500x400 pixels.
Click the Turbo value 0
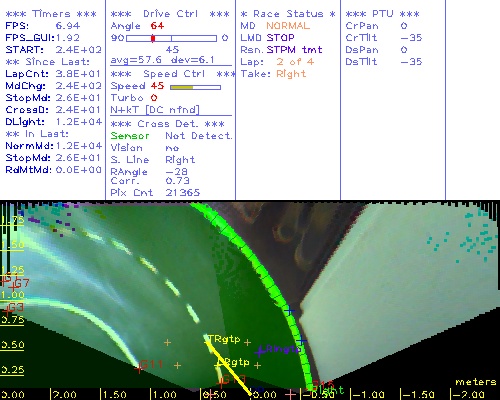tap(154, 98)
